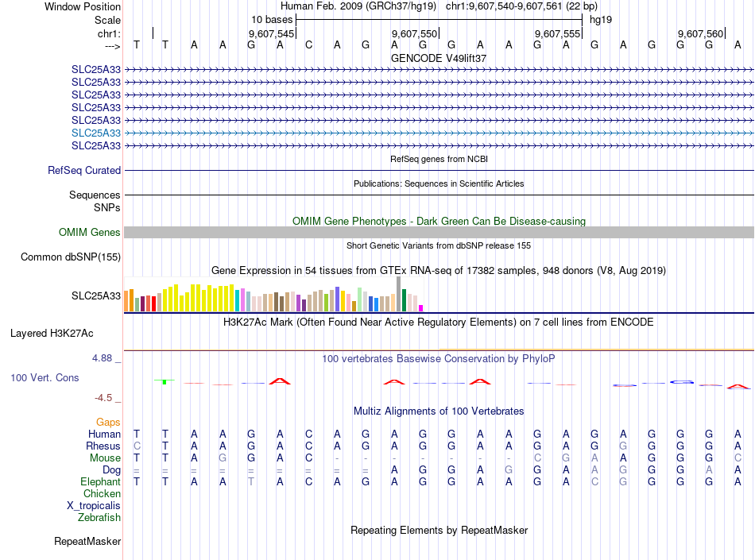The height and width of the screenshot is (560, 755).
Task: Open Multiz Alignments of 100 Vertebrates title
Action: pos(439,411)
